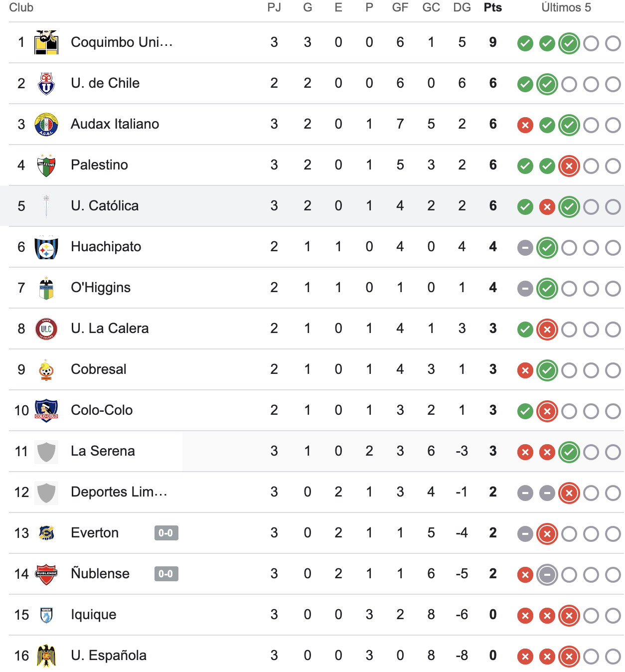This screenshot has height=672, width=625.
Task: Sort the table by the Pts column
Action: pos(492,7)
